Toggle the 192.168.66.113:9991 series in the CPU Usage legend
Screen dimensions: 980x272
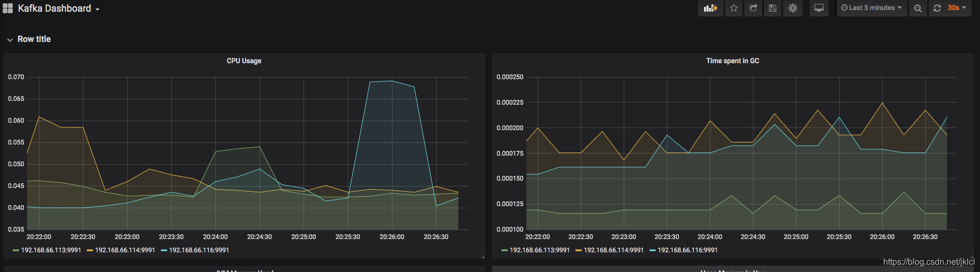click(x=51, y=250)
